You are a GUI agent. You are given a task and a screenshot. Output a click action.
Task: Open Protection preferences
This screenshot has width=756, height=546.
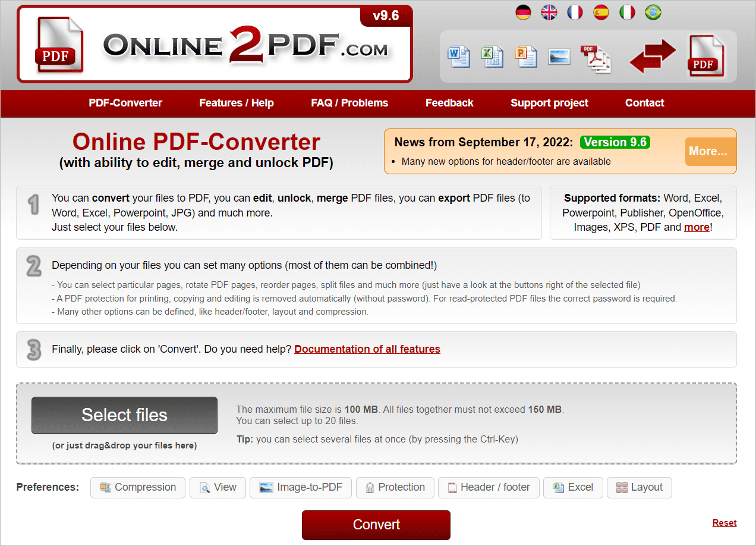[x=395, y=487]
